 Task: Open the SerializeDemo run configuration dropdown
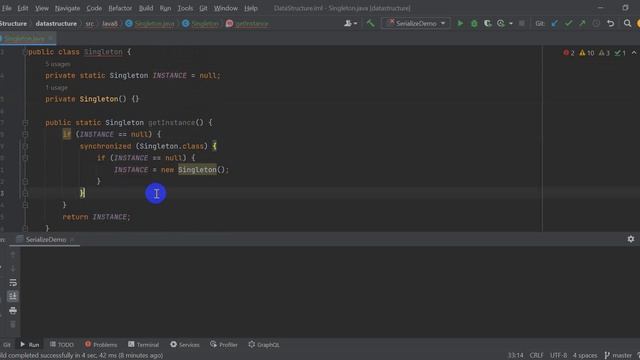(x=416, y=24)
